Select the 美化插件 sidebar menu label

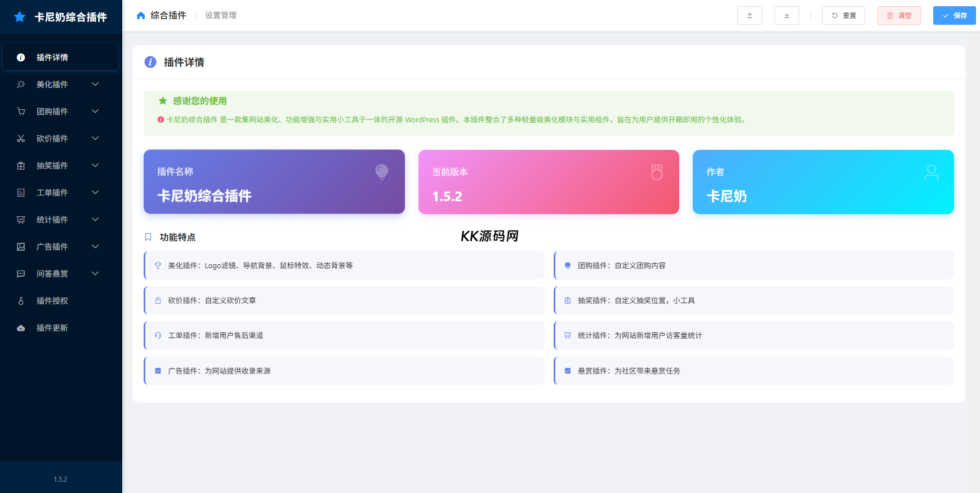(x=52, y=85)
